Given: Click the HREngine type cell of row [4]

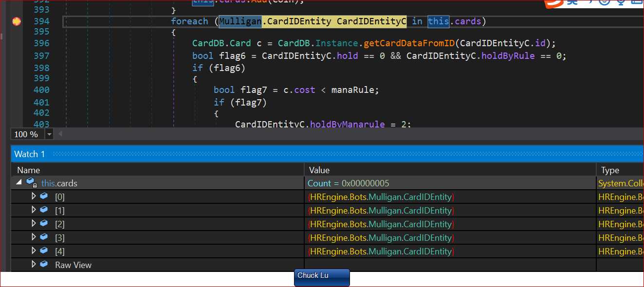Looking at the screenshot, I should pos(620,251).
